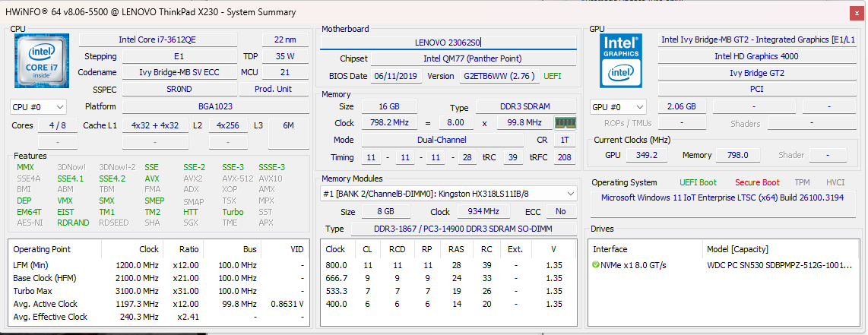
Task: Click the GPU memory clock 798.0 value
Action: 737,155
